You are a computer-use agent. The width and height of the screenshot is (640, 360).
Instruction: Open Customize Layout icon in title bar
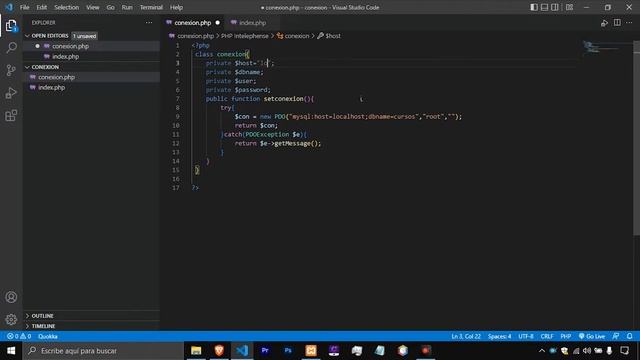(x=569, y=7)
